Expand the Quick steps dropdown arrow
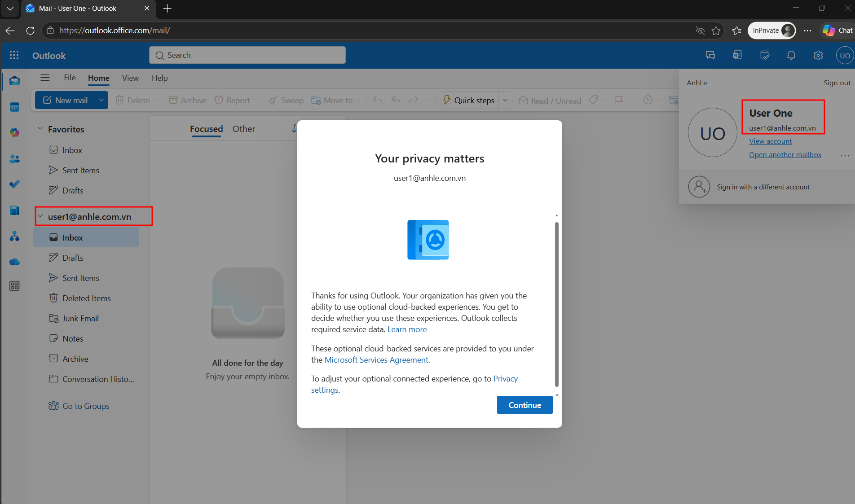This screenshot has width=855, height=504. tap(505, 100)
